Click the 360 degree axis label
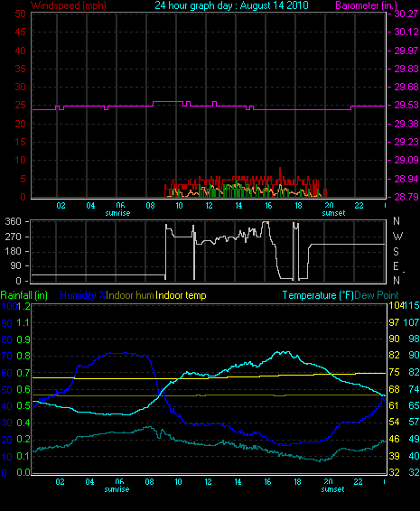 13,221
